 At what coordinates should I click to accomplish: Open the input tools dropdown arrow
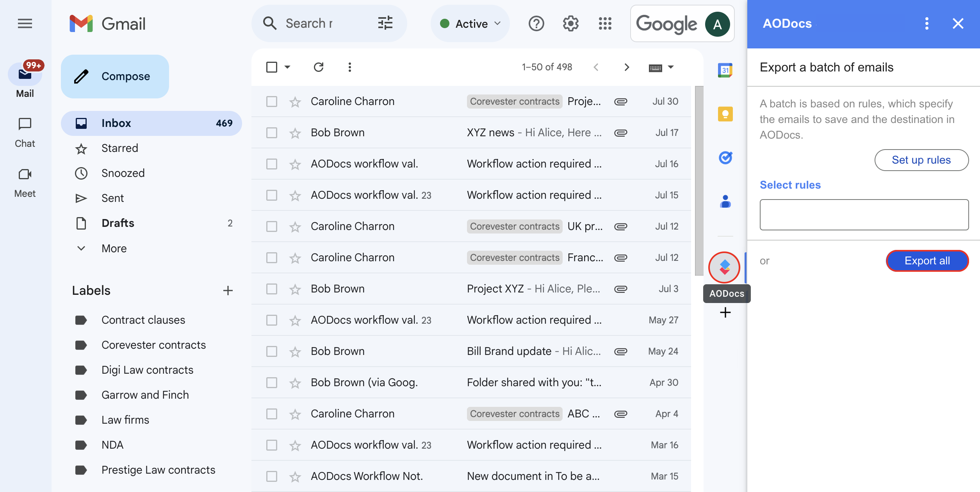[x=671, y=67]
